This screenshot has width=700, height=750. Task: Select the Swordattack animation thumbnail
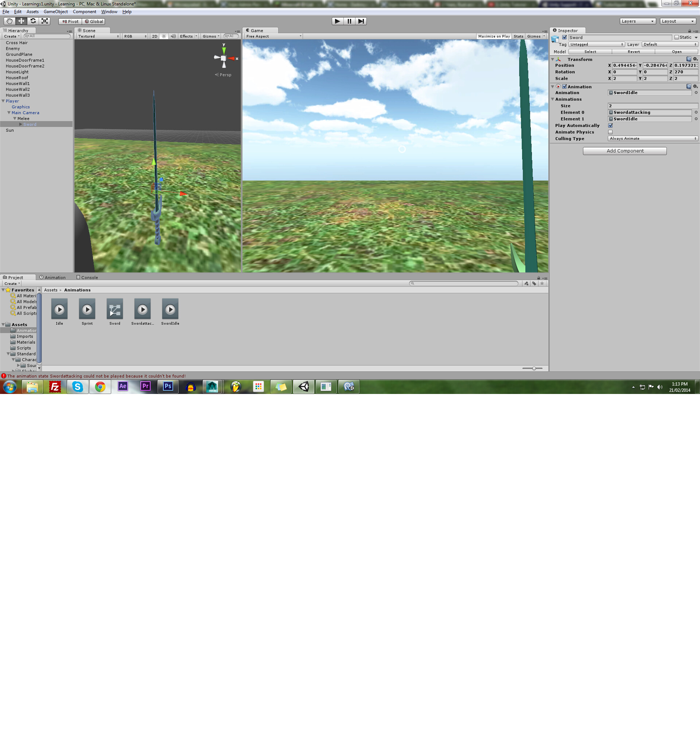click(142, 309)
